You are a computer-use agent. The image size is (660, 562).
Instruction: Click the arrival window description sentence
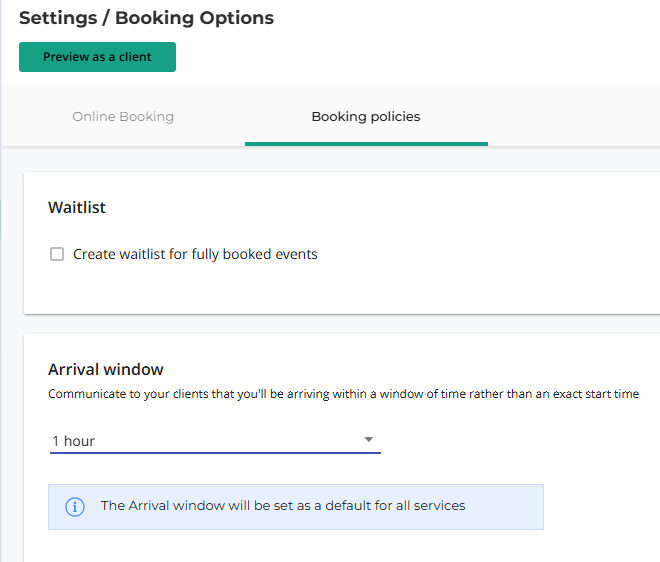(x=343, y=394)
